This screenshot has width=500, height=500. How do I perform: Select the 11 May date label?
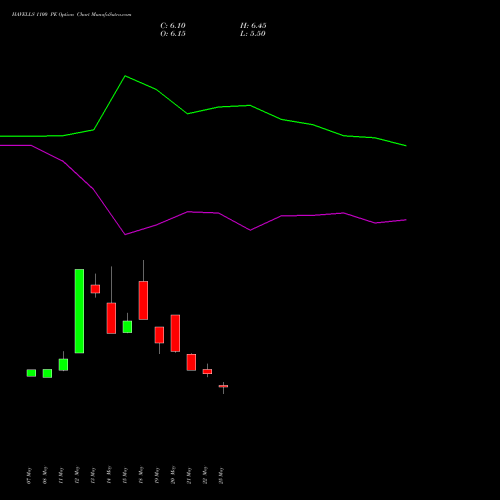pos(61,476)
